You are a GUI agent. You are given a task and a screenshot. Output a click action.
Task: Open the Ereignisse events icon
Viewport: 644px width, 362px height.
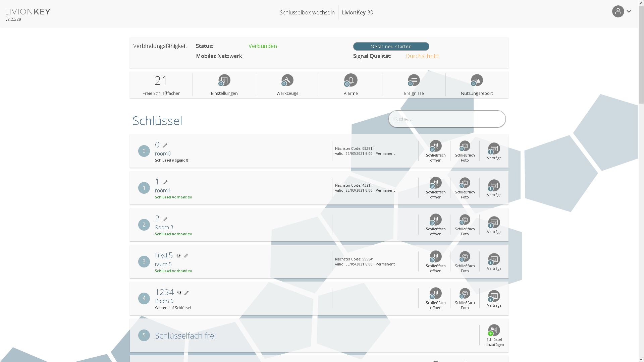pos(414,80)
